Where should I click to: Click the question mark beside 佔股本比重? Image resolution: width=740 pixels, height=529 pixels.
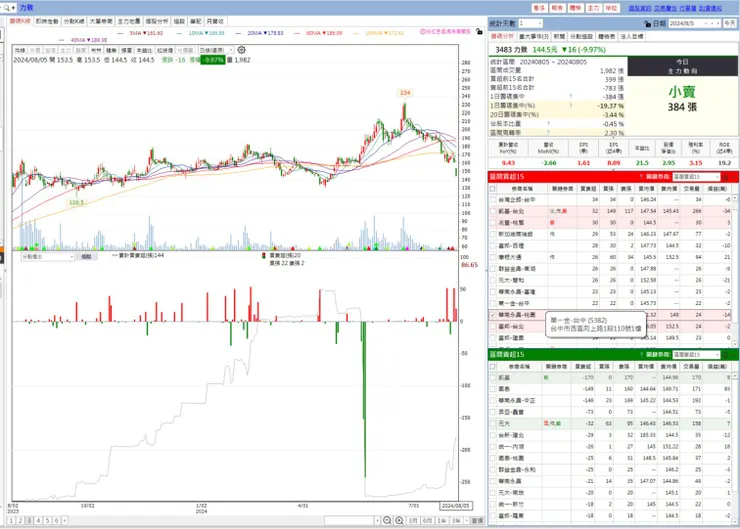548,124
